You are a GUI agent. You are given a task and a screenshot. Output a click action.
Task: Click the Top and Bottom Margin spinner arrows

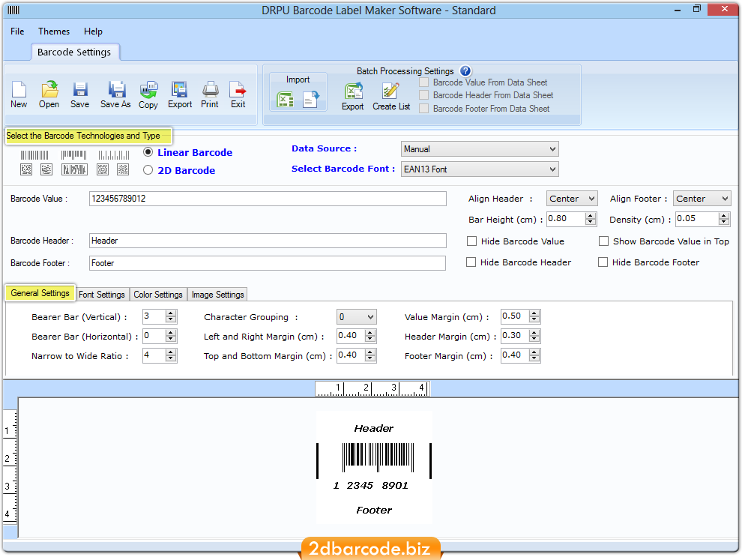tap(370, 355)
